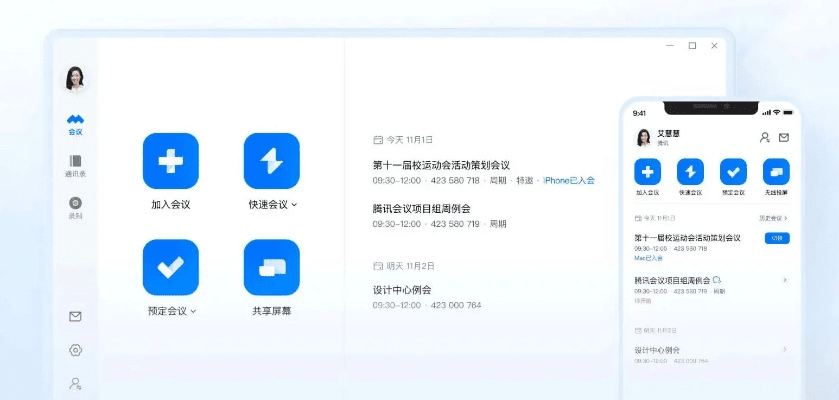Tap the phone 预定会议 checkmark icon
Image resolution: width=839 pixels, height=400 pixels.
click(x=733, y=172)
